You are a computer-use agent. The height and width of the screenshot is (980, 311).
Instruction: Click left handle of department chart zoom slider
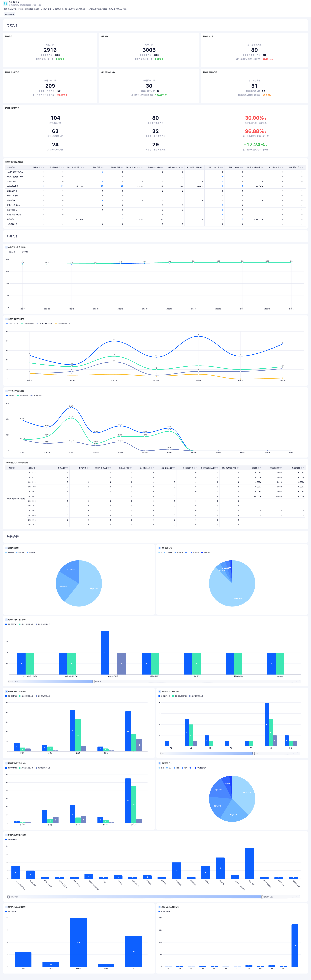tap(9, 681)
